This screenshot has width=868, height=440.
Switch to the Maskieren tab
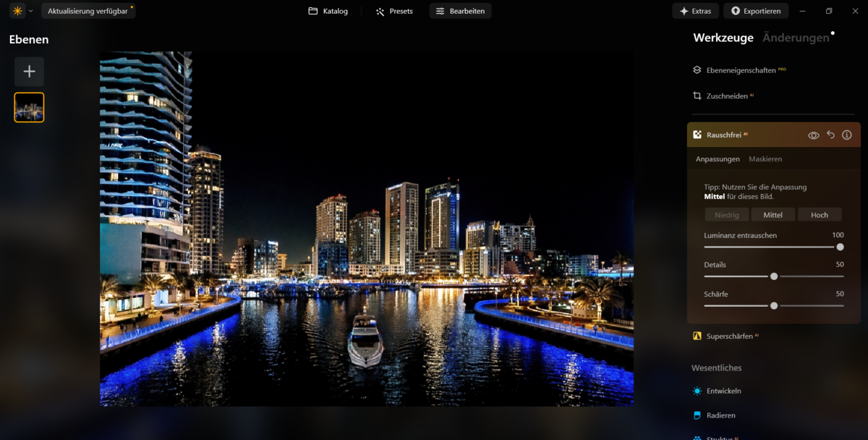point(766,158)
